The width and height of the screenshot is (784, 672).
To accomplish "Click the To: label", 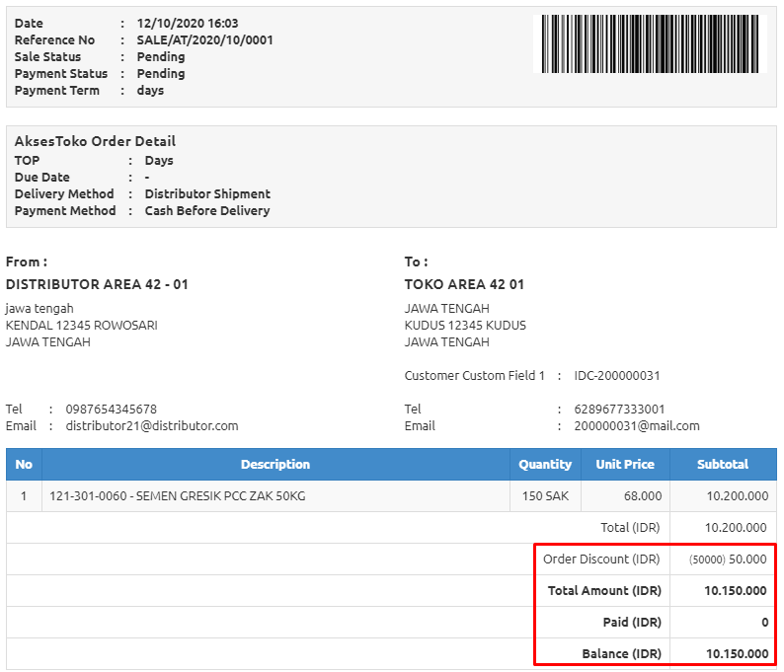I will (x=416, y=261).
